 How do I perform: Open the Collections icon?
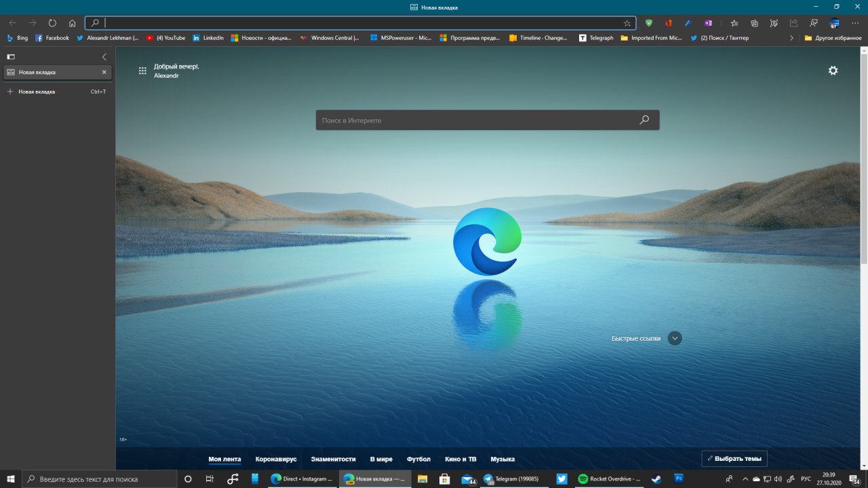[x=754, y=22]
